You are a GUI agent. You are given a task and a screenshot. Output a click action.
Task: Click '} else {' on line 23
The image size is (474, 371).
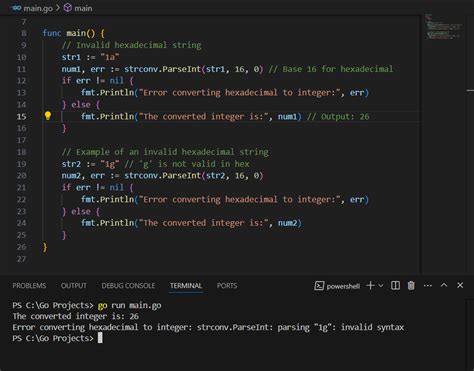tap(81, 211)
